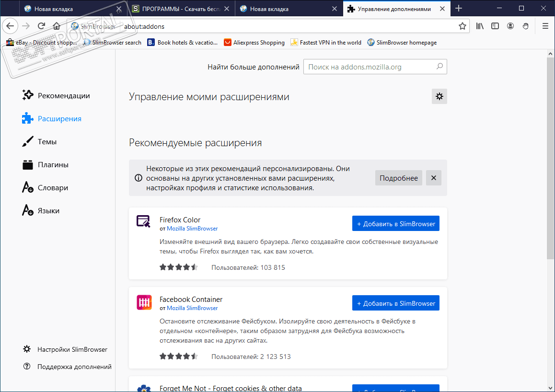
Task: Open the account profile icon
Action: (510, 26)
